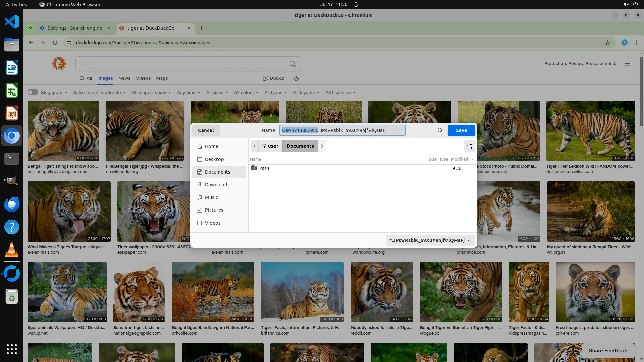Launch VLC from the dock
The height and width of the screenshot is (362, 644).
click(x=12, y=250)
